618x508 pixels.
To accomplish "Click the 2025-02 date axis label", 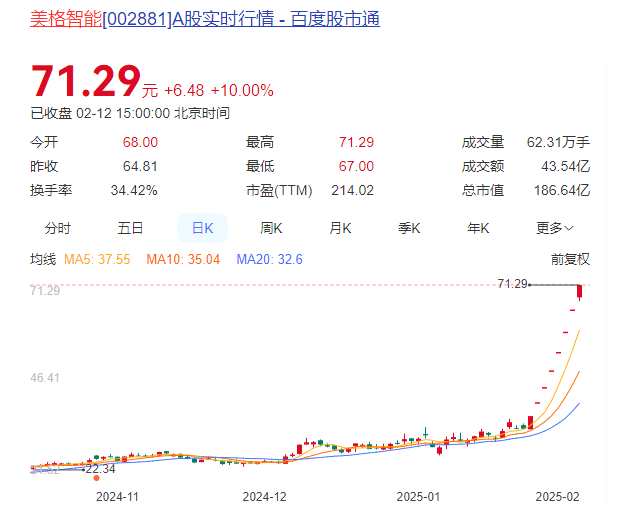I will pyautogui.click(x=557, y=497).
